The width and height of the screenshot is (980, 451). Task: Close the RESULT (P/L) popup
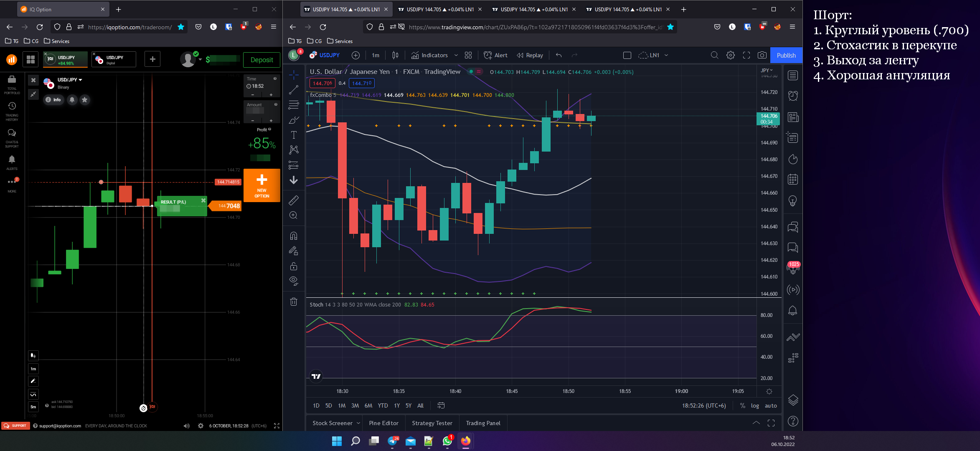203,200
